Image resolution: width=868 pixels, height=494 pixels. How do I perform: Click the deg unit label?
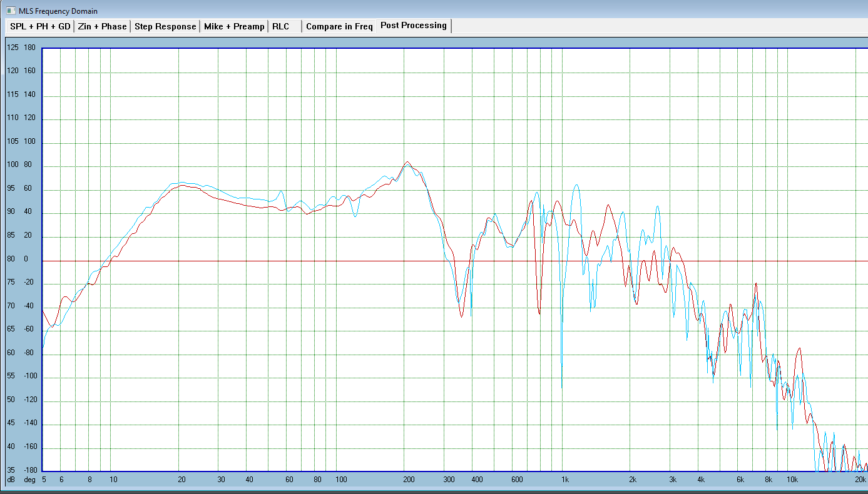[29, 480]
